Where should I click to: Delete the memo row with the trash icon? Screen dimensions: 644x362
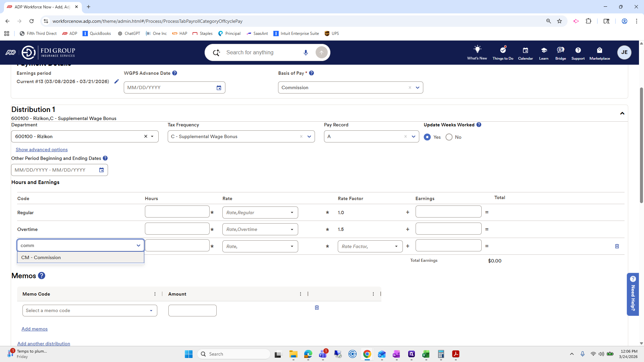[317, 308]
